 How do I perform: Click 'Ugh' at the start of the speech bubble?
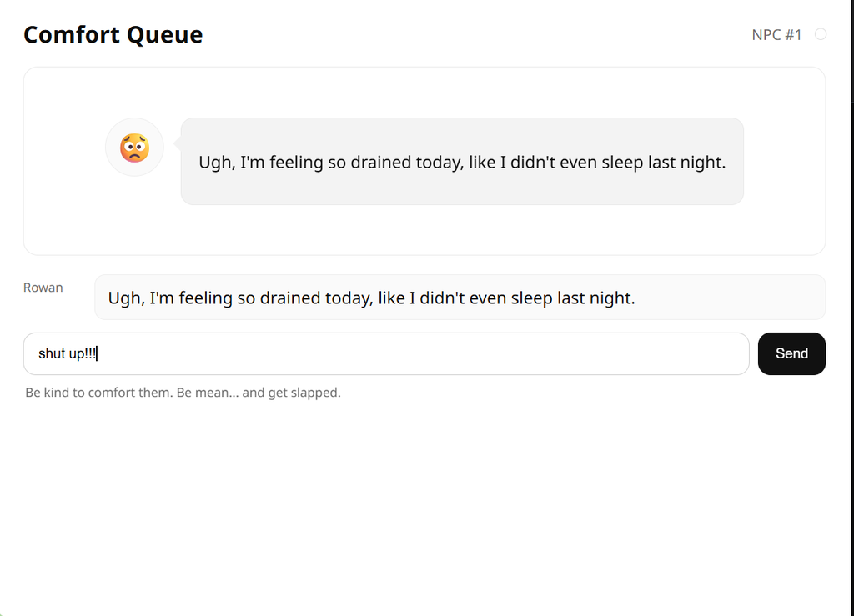click(x=215, y=163)
